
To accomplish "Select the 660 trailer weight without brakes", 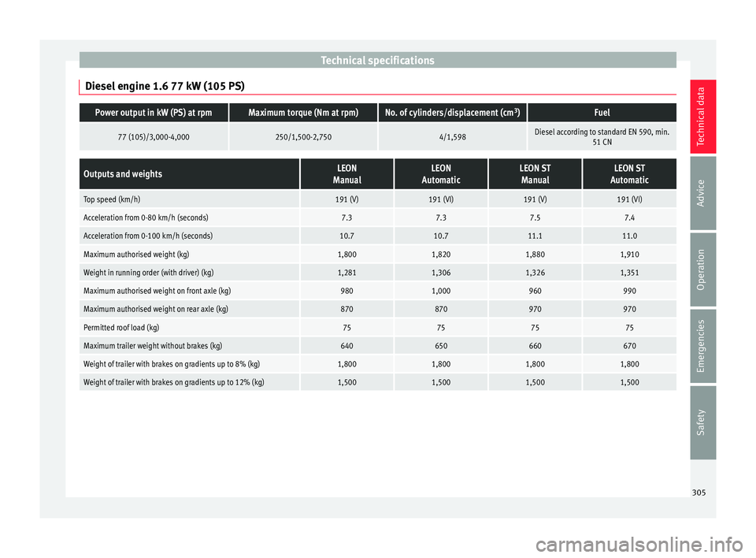I will click(535, 346).
